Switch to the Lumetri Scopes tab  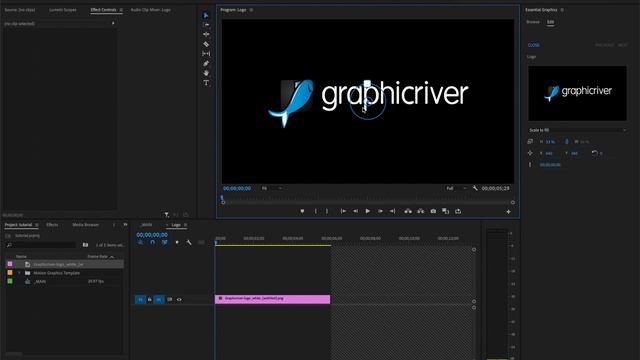pos(62,10)
